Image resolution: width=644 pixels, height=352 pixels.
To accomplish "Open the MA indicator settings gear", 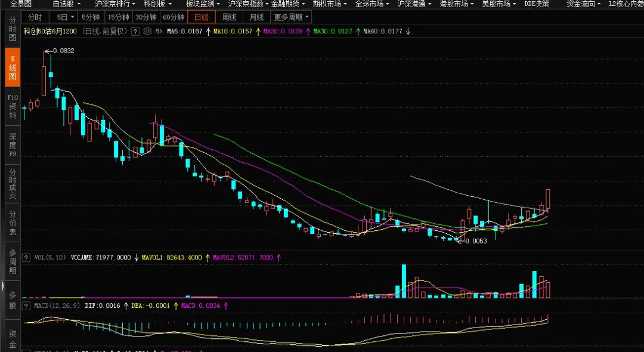I will point(147,31).
